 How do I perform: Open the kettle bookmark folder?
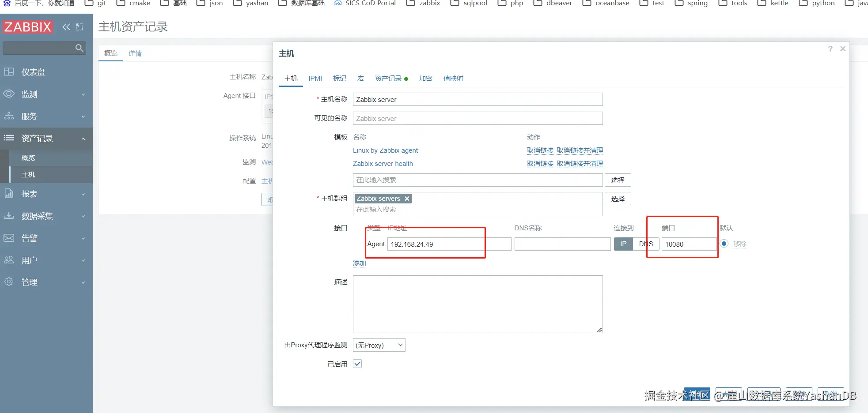pyautogui.click(x=773, y=3)
